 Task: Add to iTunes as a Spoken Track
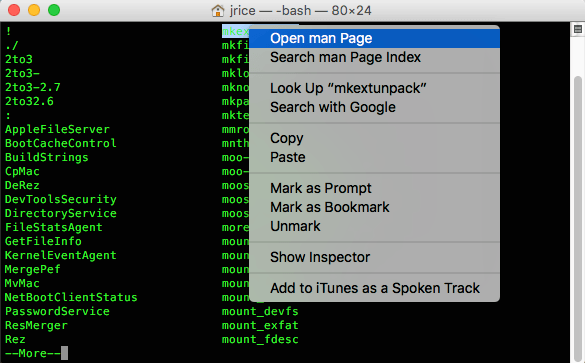[x=374, y=288]
